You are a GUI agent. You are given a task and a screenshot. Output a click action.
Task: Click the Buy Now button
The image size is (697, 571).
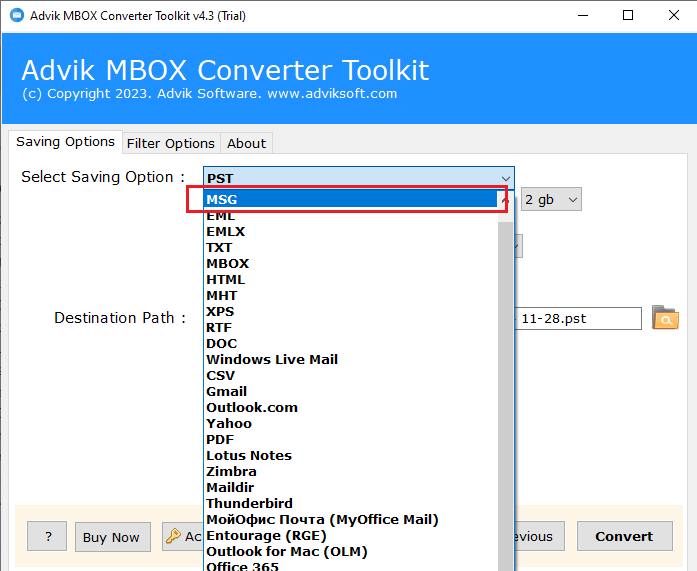(x=113, y=537)
